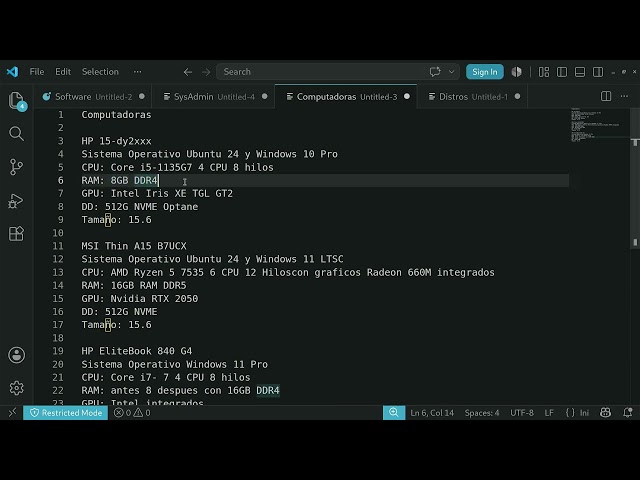640x480 pixels.
Task: Open the Manage gear settings
Action: (16, 388)
